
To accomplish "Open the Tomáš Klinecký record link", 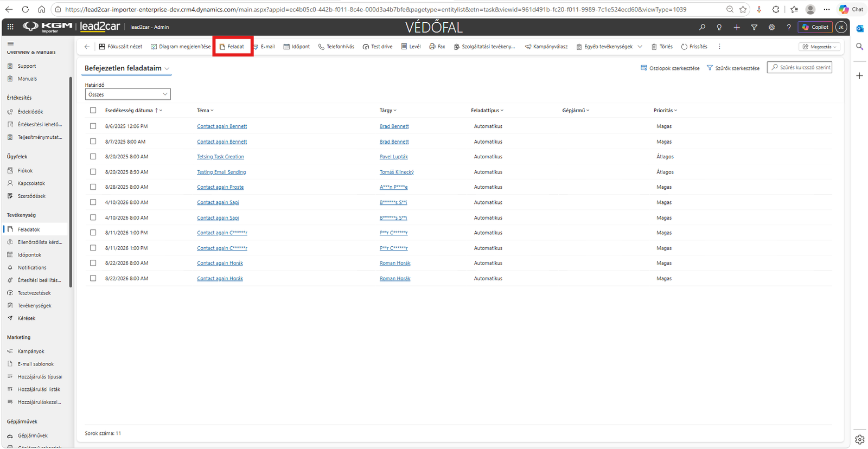I will coord(397,172).
